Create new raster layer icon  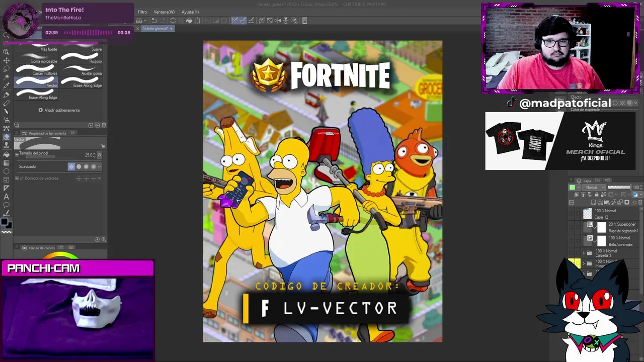tap(593, 202)
